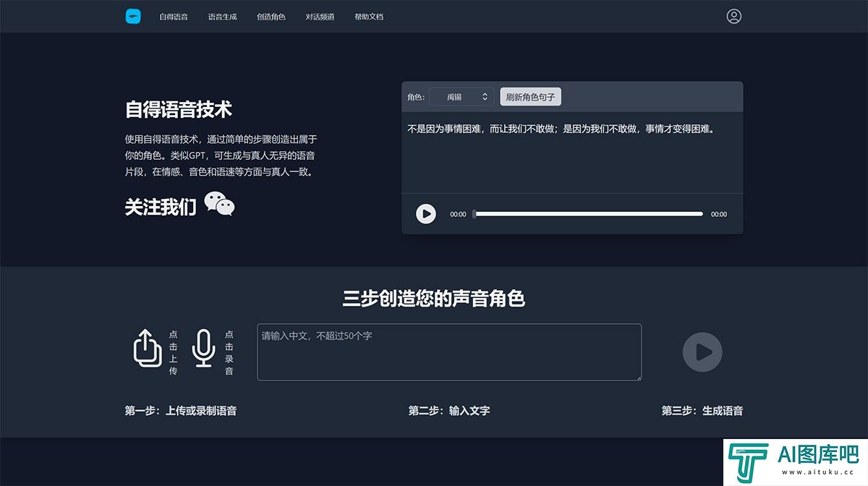Click the audio player progress bar
This screenshot has height=486, width=868.
pyautogui.click(x=588, y=214)
